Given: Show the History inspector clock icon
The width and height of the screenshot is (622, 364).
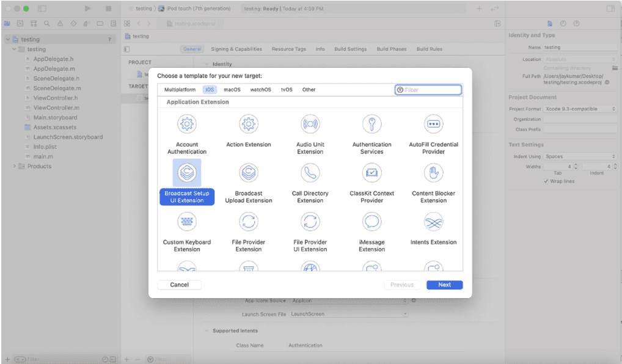Looking at the screenshot, I should click(563, 23).
